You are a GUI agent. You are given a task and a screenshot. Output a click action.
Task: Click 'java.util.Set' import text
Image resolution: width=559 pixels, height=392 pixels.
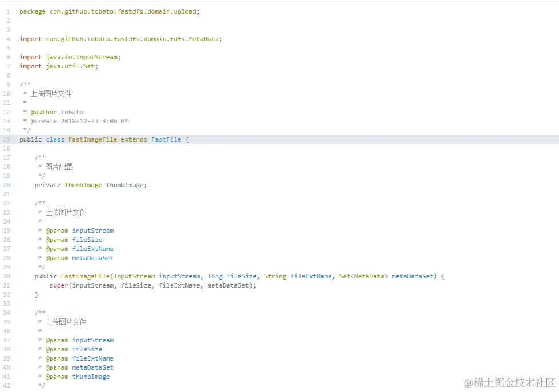coord(70,66)
